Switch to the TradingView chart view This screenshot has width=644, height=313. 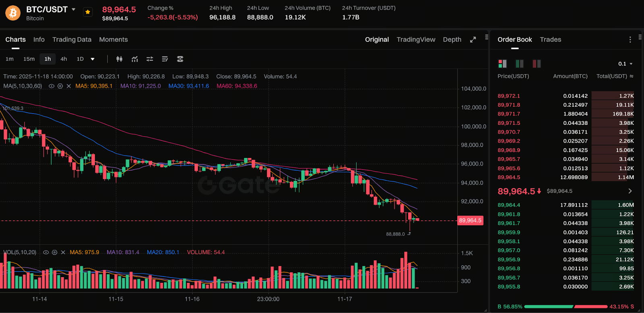(416, 39)
